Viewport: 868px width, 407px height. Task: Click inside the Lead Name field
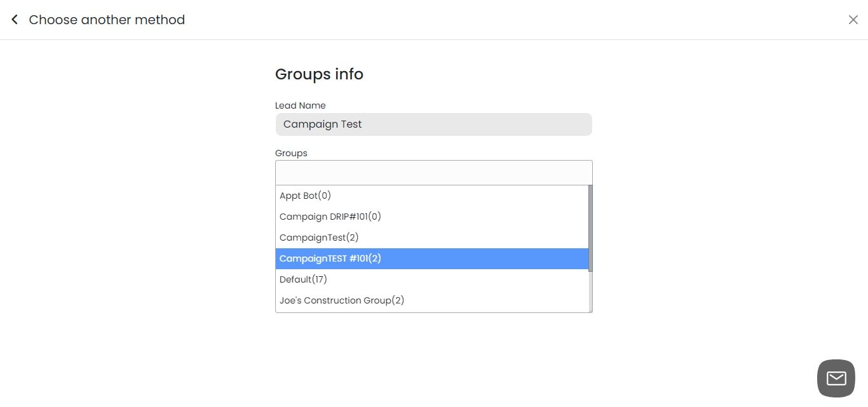pos(434,124)
